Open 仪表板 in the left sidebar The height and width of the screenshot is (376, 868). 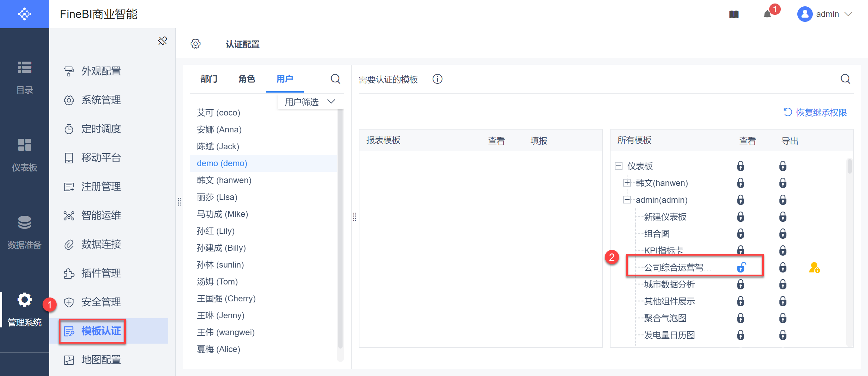(25, 154)
